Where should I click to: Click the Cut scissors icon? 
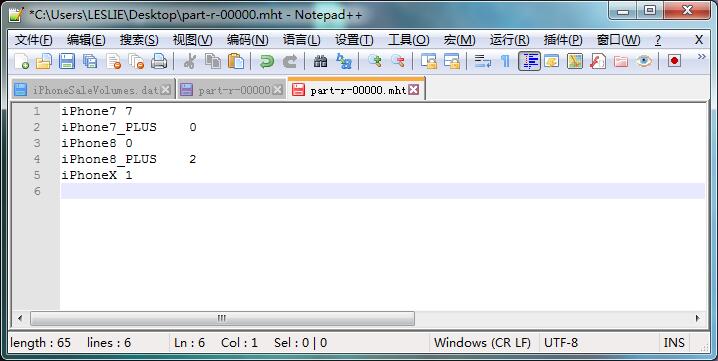[189, 61]
